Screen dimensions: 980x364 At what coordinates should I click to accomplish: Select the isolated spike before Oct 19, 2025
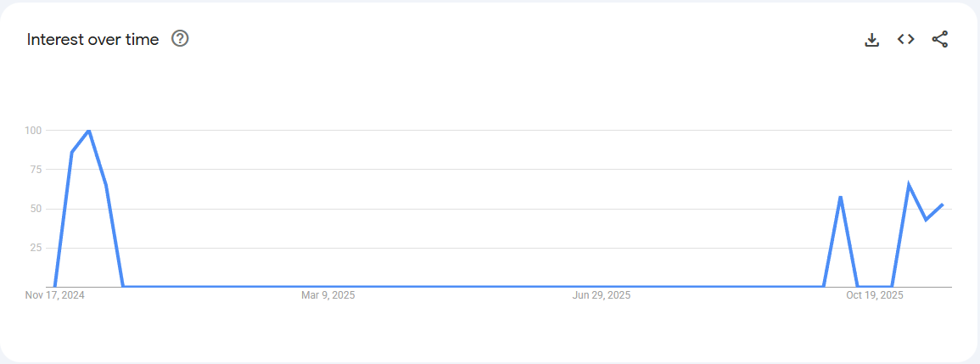(x=840, y=197)
